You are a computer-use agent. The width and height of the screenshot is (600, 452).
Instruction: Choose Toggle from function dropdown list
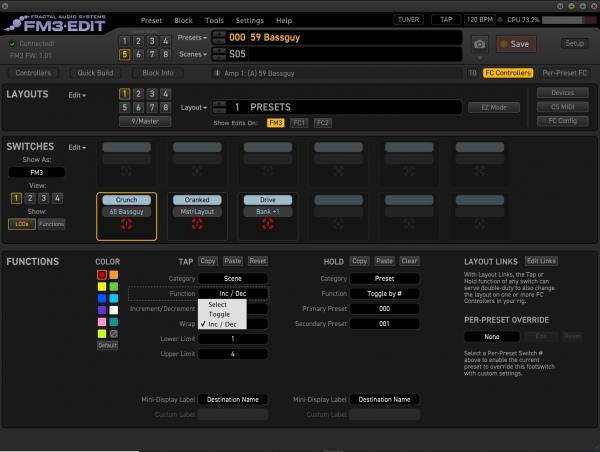(x=222, y=314)
